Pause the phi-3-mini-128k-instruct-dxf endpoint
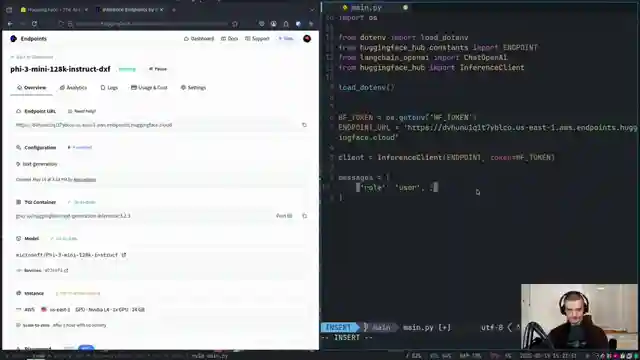The image size is (640, 360). (x=158, y=69)
